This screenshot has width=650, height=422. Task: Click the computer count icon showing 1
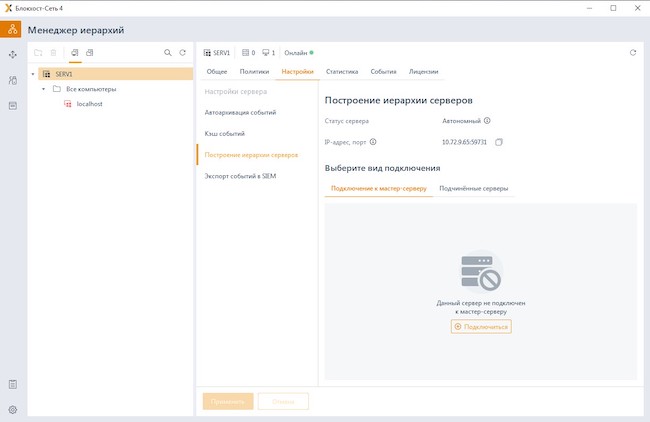point(266,53)
